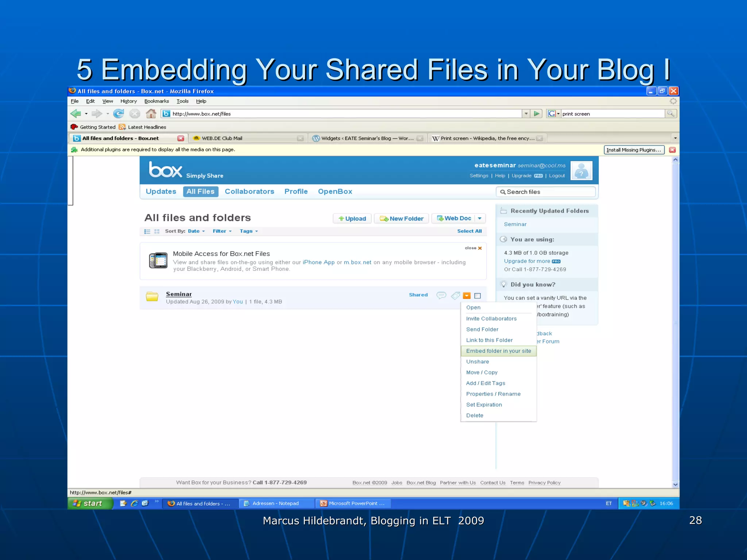Open the Tools menu
The image size is (747, 560).
pyautogui.click(x=182, y=101)
